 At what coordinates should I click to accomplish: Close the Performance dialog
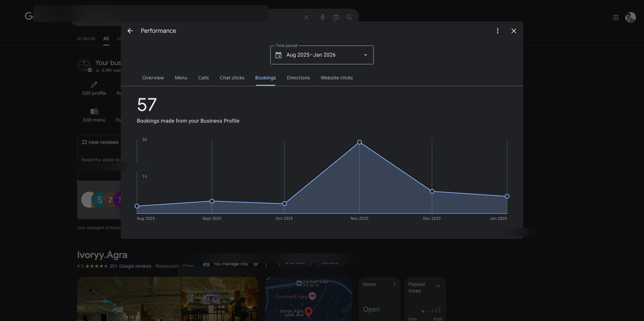514,31
